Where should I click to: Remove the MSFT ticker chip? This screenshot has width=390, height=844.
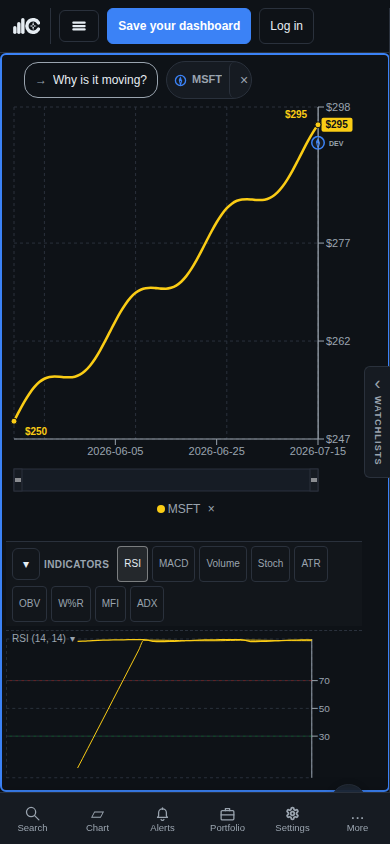(x=244, y=80)
